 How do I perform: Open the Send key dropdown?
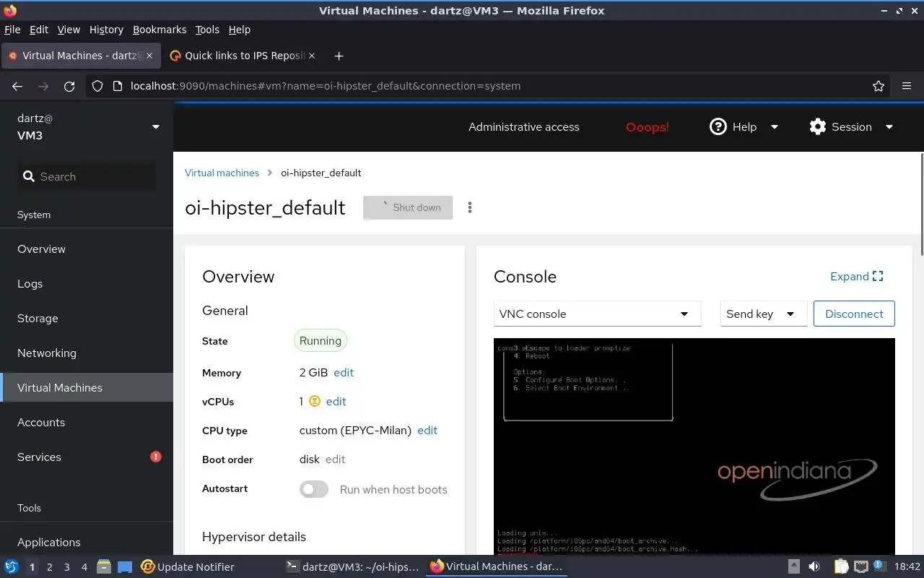(x=763, y=314)
